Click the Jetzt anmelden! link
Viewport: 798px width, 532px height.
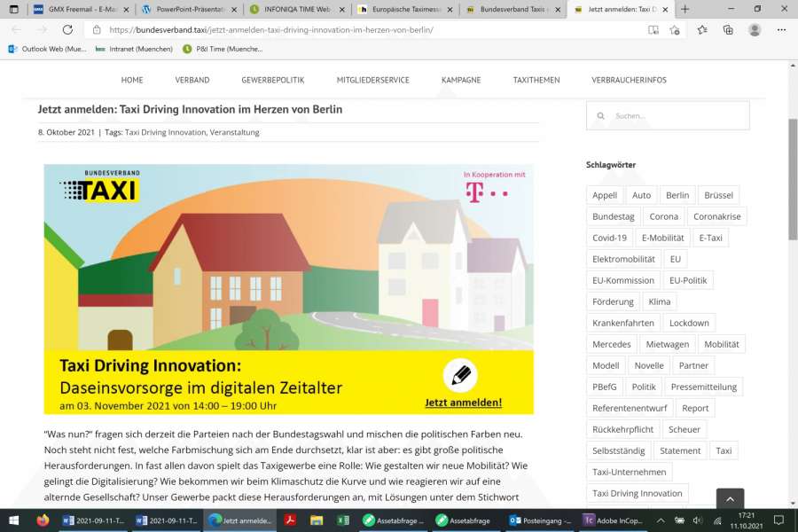tap(464, 403)
